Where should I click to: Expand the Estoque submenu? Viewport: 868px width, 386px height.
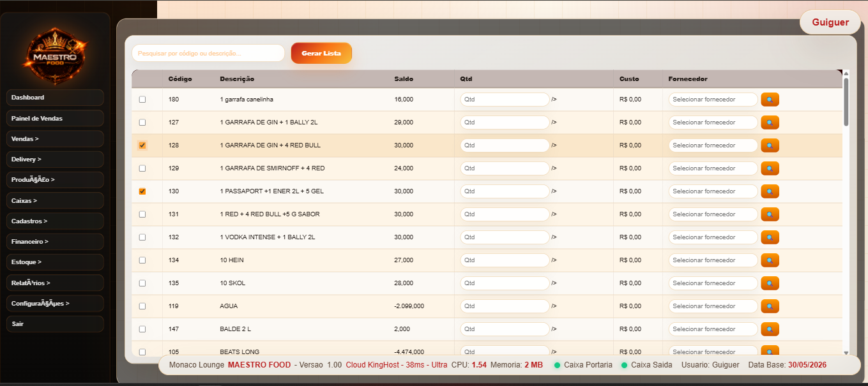pos(55,262)
